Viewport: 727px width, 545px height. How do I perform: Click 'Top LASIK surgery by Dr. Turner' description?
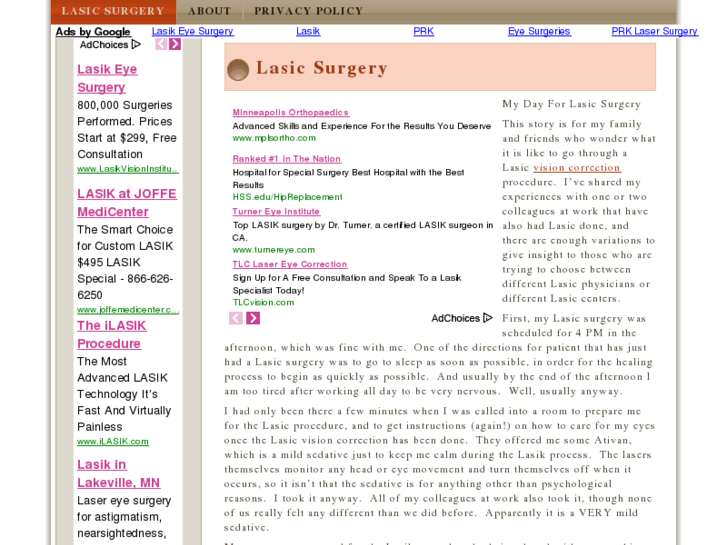pos(363,231)
